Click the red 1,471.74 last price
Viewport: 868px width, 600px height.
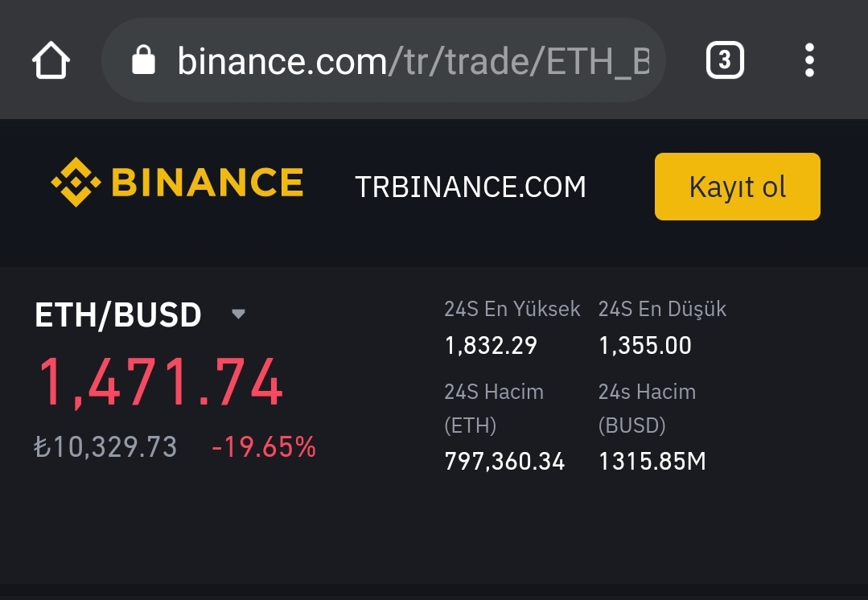click(161, 384)
